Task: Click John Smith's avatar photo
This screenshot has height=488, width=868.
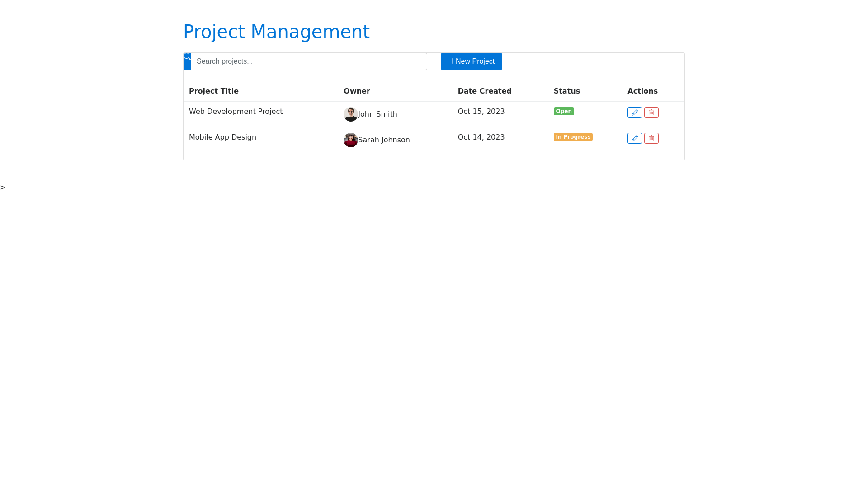Action: coord(350,114)
